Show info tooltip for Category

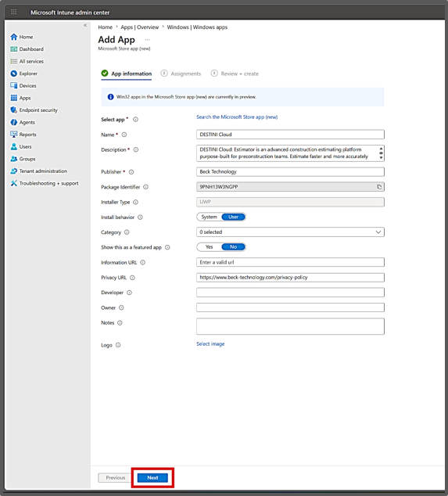pyautogui.click(x=127, y=232)
